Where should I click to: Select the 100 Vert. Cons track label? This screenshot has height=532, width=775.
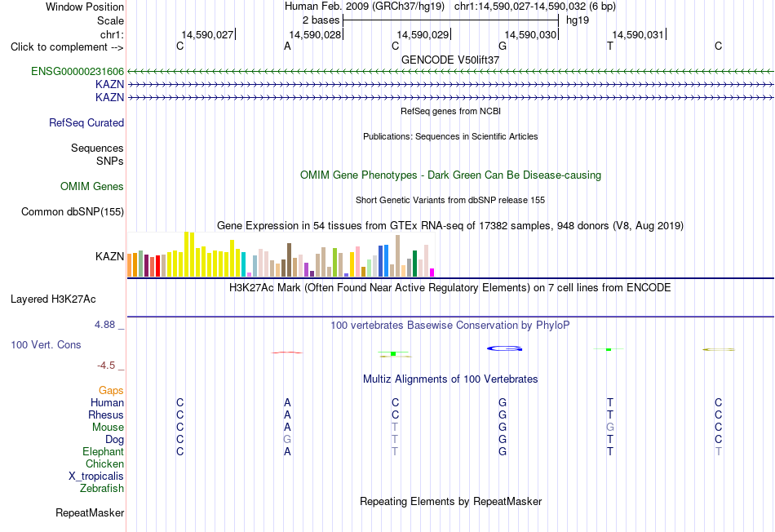point(46,344)
